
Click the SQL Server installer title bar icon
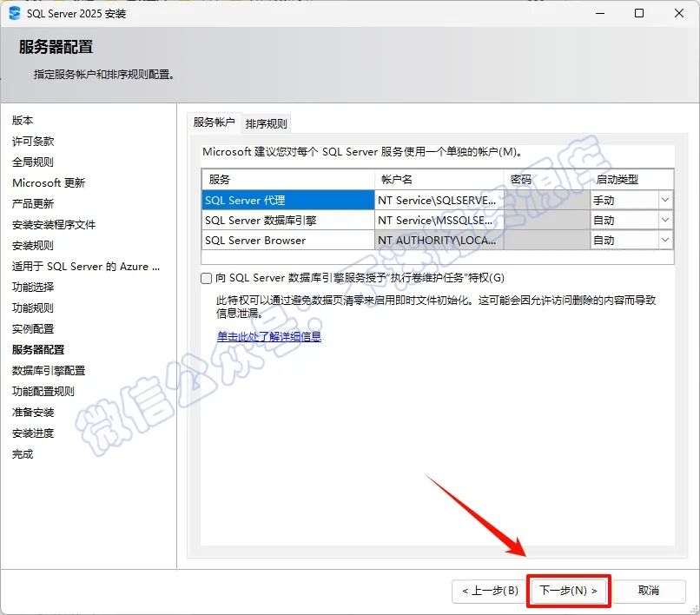14,13
